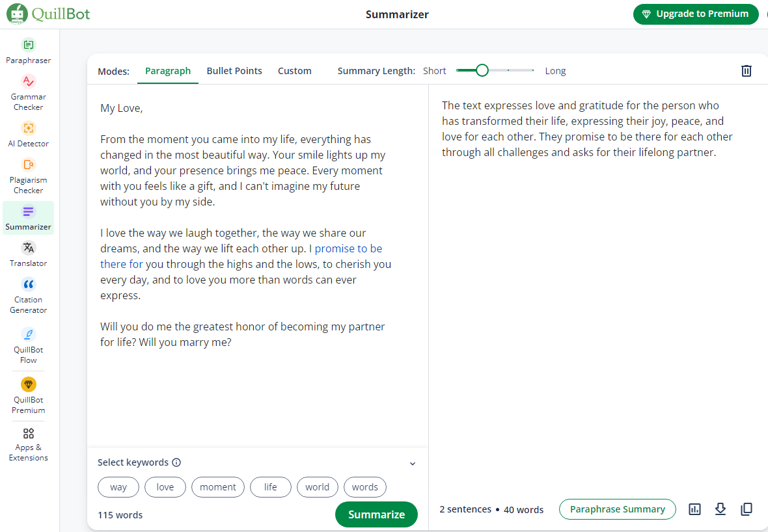Image resolution: width=768 pixels, height=532 pixels.
Task: Click the Summary Length slider handle
Action: pyautogui.click(x=482, y=70)
